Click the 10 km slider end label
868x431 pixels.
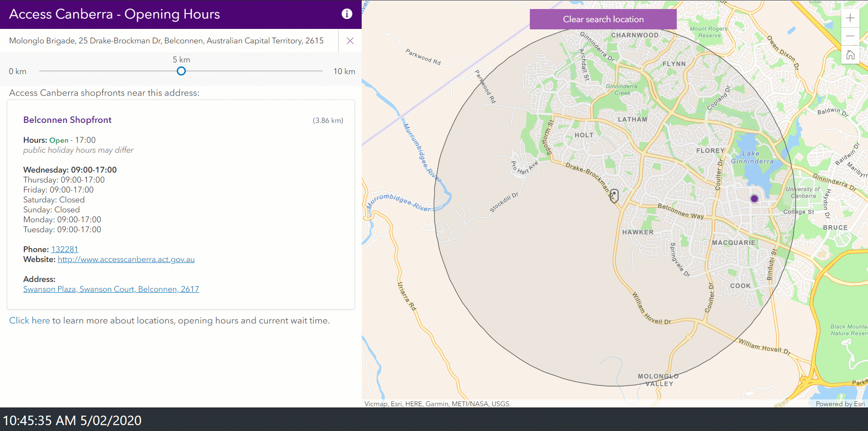(x=344, y=71)
